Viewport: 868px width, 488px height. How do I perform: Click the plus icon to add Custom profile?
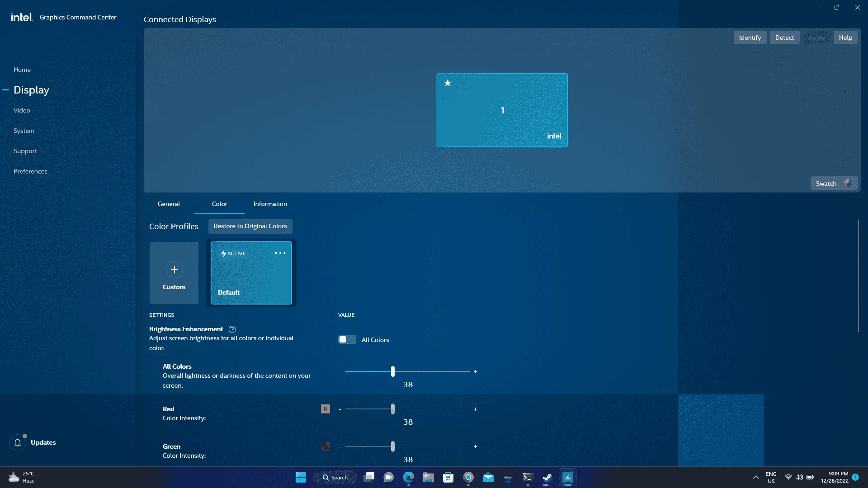(x=174, y=270)
